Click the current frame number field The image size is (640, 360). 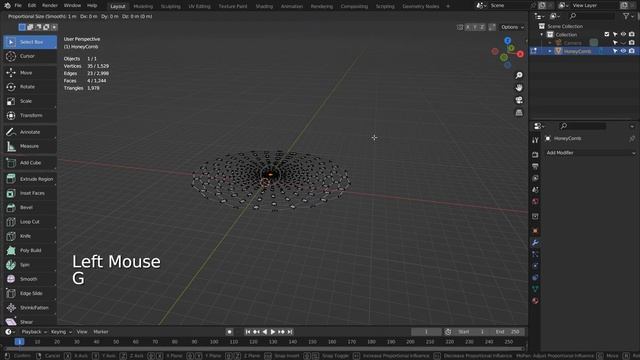426,332
